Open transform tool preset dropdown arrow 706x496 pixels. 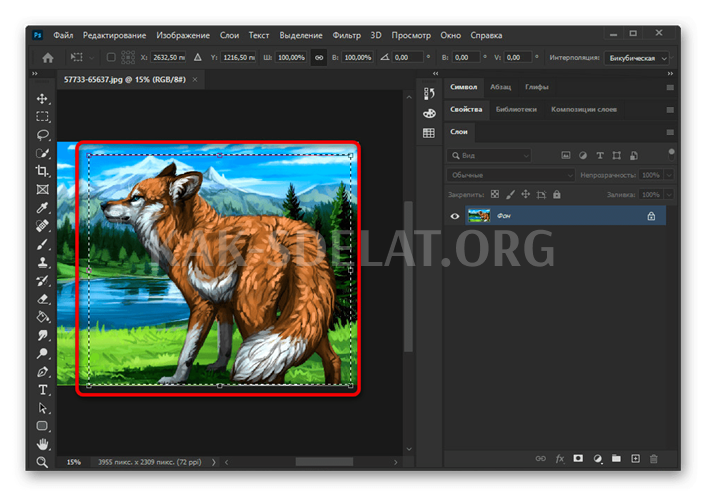(x=92, y=58)
